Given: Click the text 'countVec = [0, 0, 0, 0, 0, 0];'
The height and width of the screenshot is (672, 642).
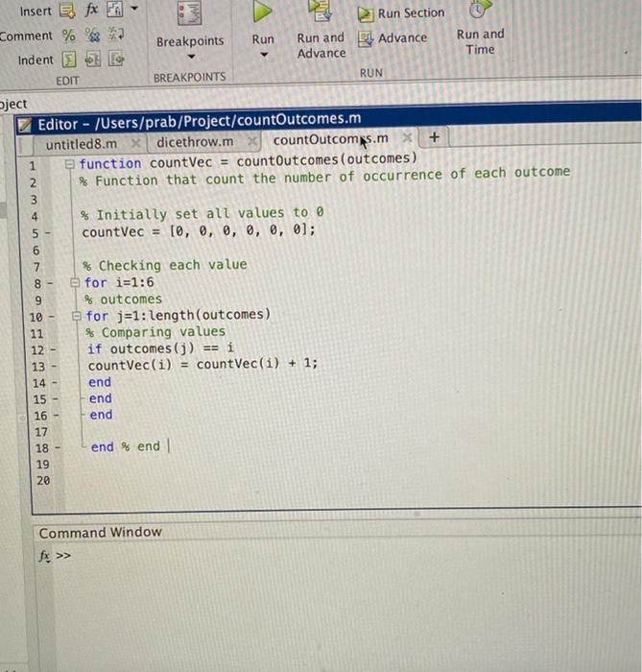Looking at the screenshot, I should [199, 231].
